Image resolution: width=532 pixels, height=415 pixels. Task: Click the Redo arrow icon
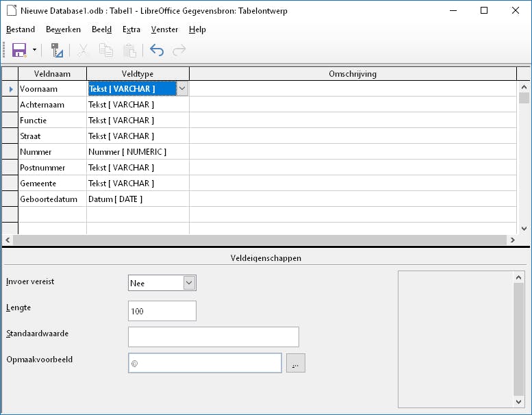click(x=179, y=50)
